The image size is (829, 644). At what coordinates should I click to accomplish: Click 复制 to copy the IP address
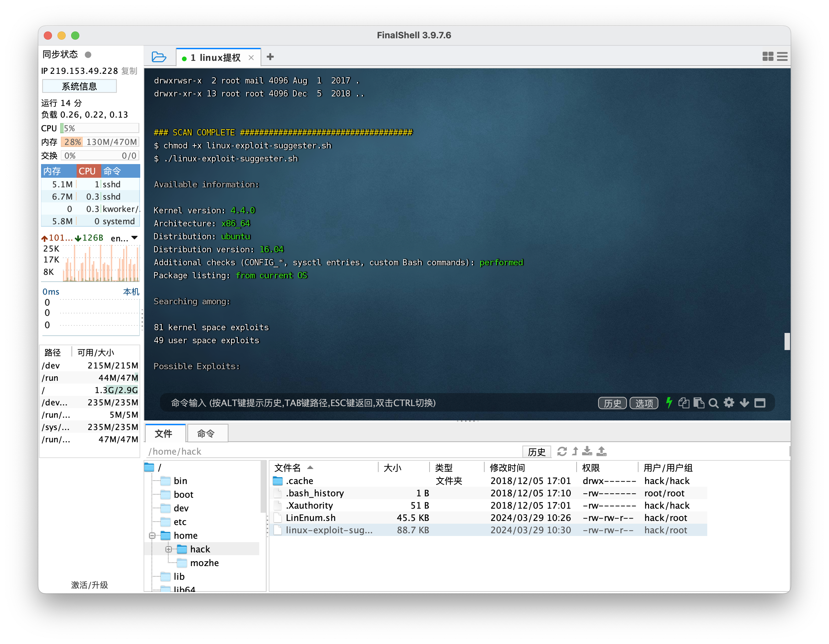coord(129,71)
